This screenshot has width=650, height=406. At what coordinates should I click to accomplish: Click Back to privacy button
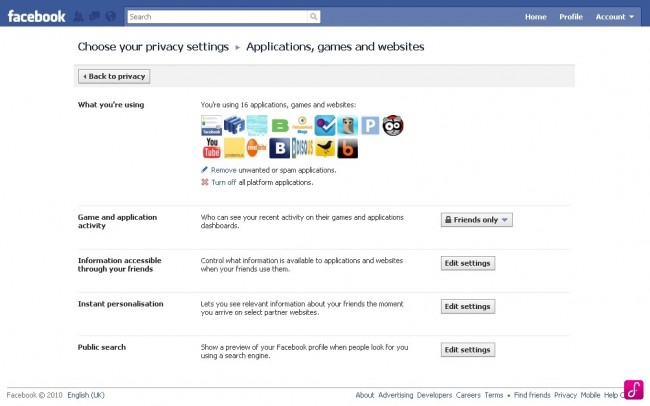114,76
